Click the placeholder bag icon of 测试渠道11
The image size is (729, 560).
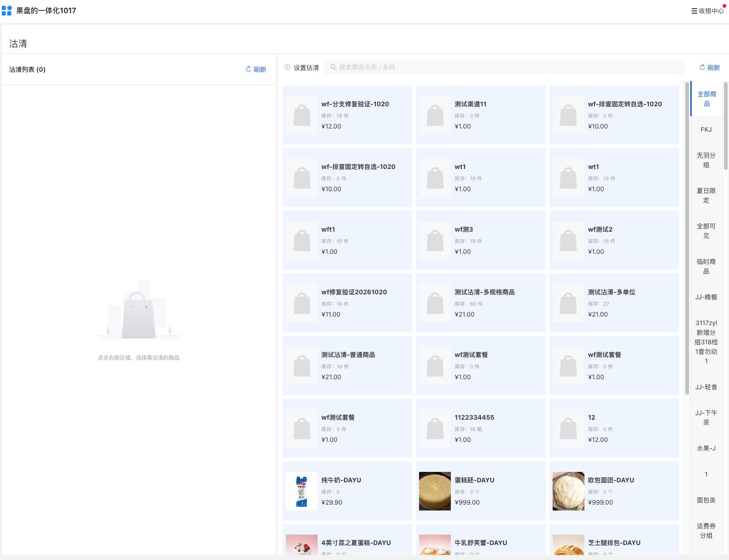(435, 115)
